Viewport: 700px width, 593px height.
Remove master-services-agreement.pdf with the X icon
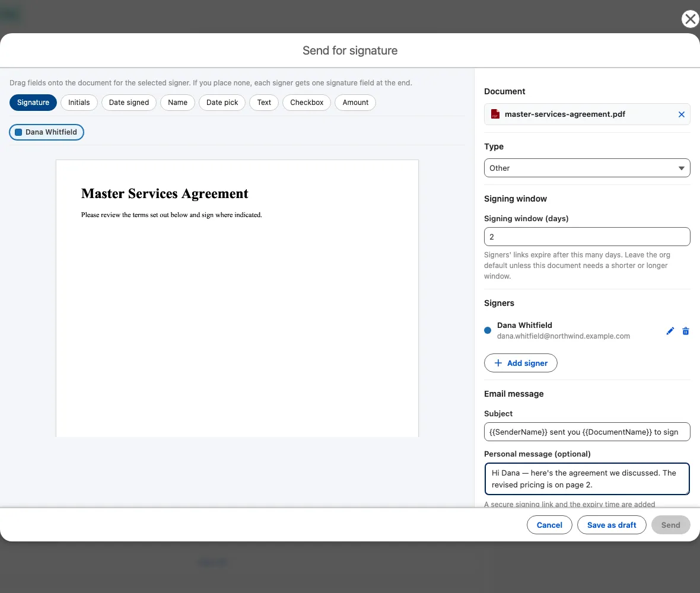pyautogui.click(x=681, y=114)
